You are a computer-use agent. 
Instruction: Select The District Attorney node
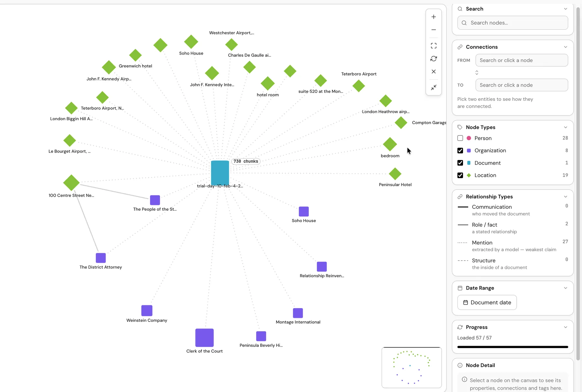(x=101, y=258)
